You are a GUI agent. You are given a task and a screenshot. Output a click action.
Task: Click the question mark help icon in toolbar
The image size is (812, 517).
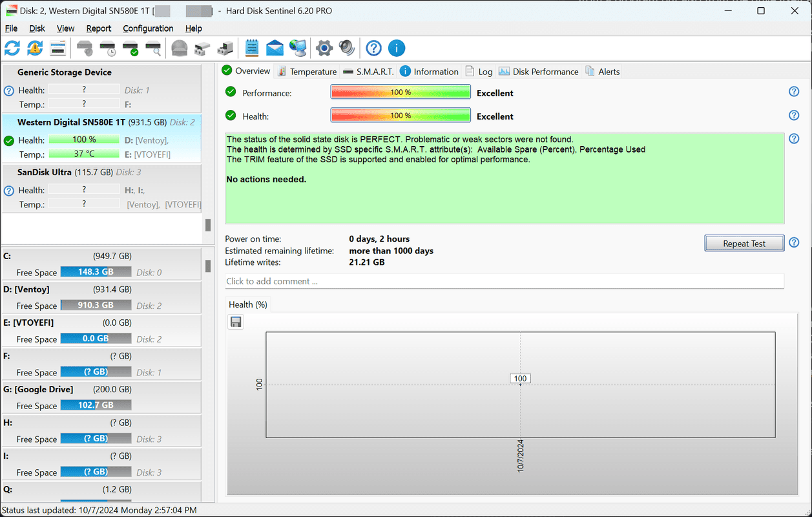click(373, 48)
